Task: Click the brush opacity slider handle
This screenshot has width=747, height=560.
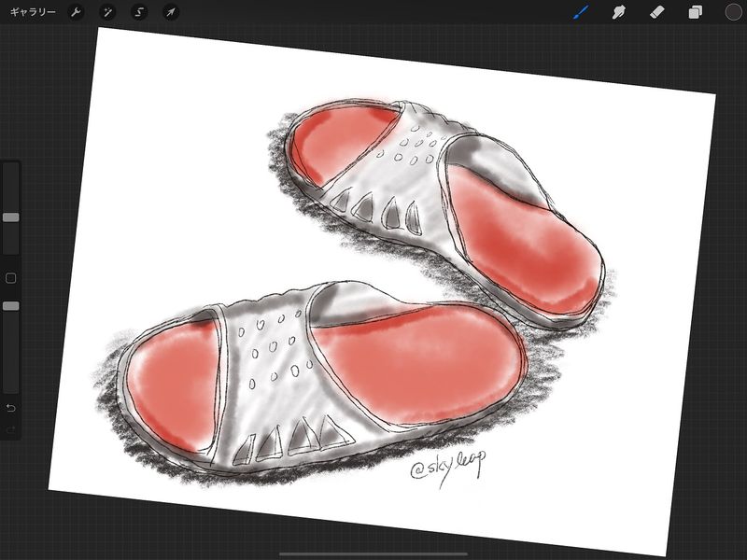Action: (x=11, y=305)
